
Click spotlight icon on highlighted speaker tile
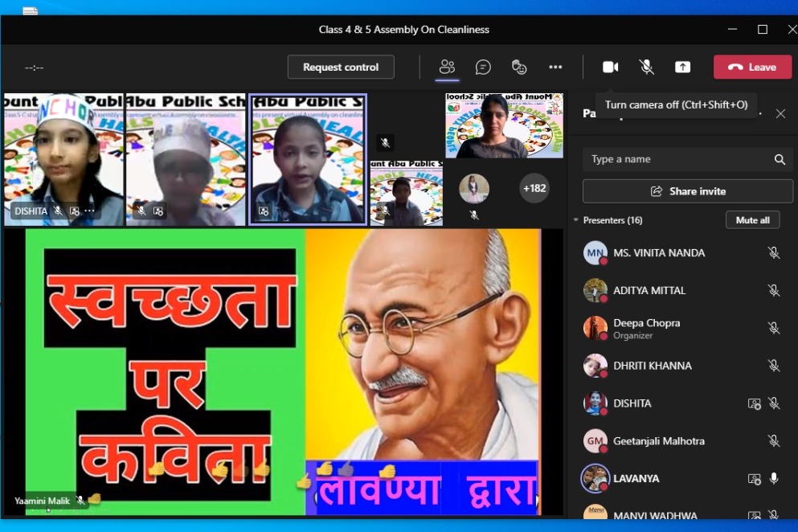click(264, 211)
